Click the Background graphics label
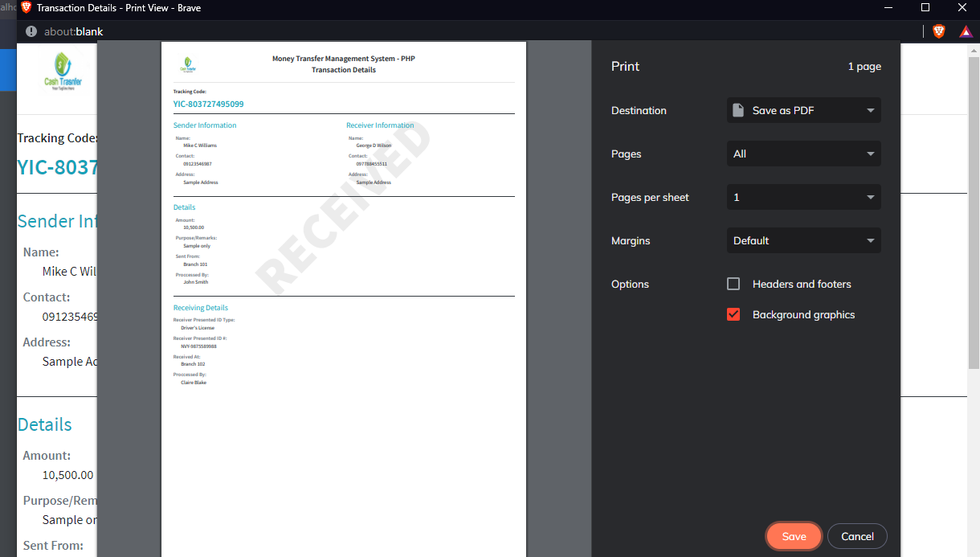The width and height of the screenshot is (980, 557). (x=803, y=314)
